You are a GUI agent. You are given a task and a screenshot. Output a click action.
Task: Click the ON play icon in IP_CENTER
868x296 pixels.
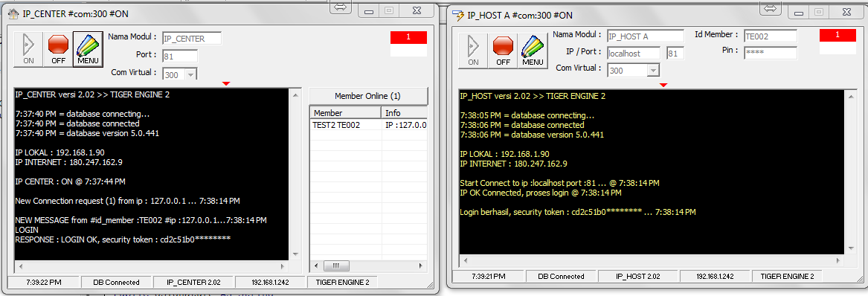[29, 48]
